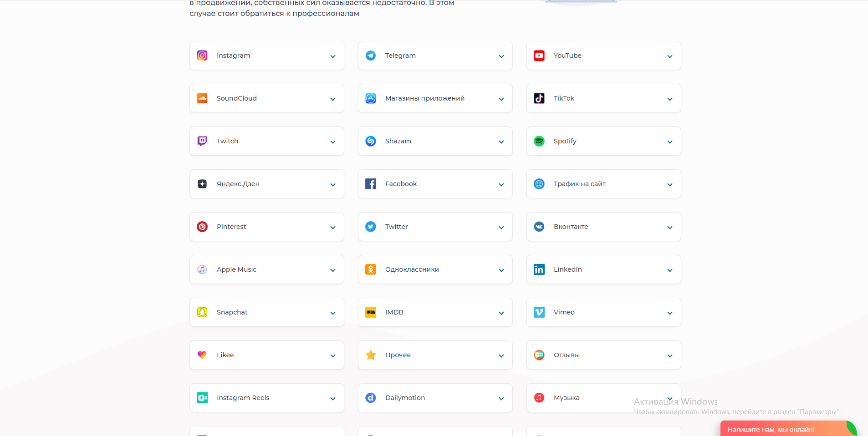This screenshot has height=436, width=868.
Task: Click the LinkedIn in icon
Action: pyautogui.click(x=539, y=269)
